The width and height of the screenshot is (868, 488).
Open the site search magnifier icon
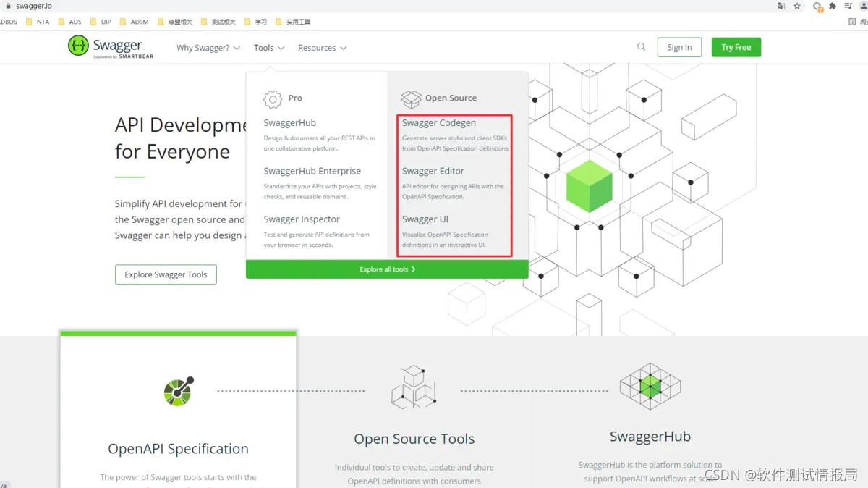click(x=641, y=47)
